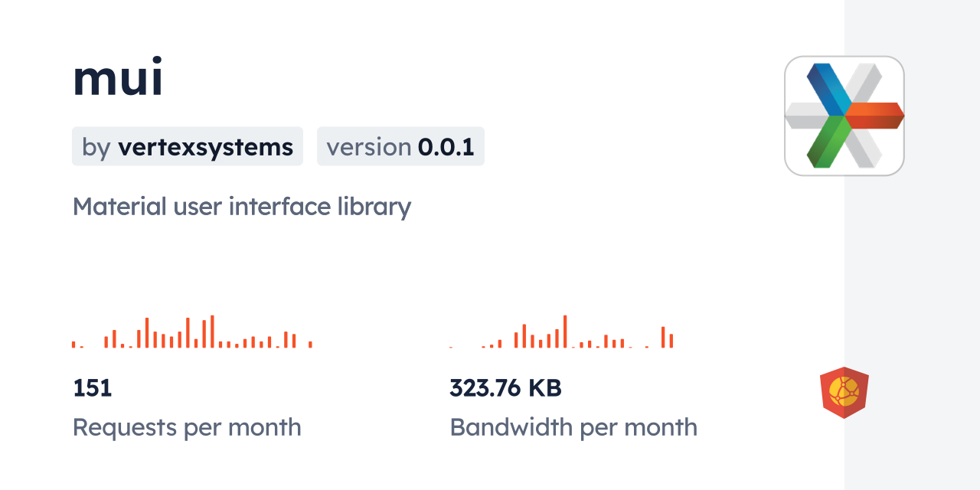Click the "323.76 KB" bandwidth value

505,388
